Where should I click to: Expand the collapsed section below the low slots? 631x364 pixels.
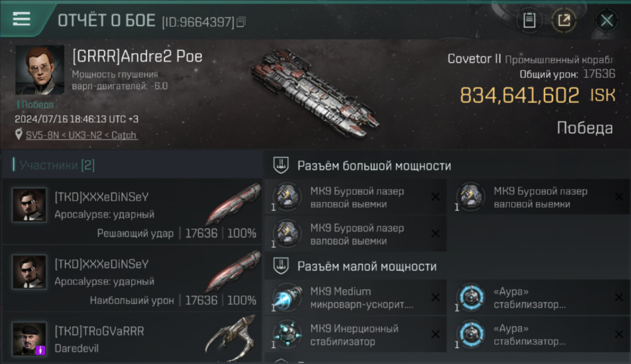click(281, 361)
